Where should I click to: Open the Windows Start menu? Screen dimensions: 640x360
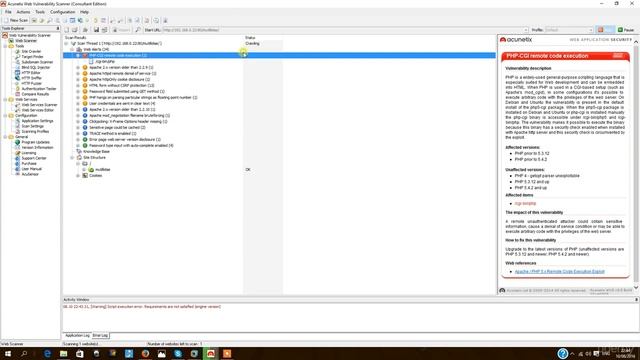click(x=8, y=353)
